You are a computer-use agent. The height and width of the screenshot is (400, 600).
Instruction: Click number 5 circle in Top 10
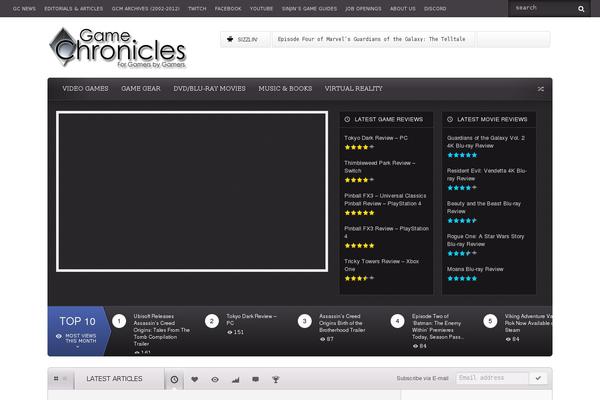pyautogui.click(x=490, y=321)
